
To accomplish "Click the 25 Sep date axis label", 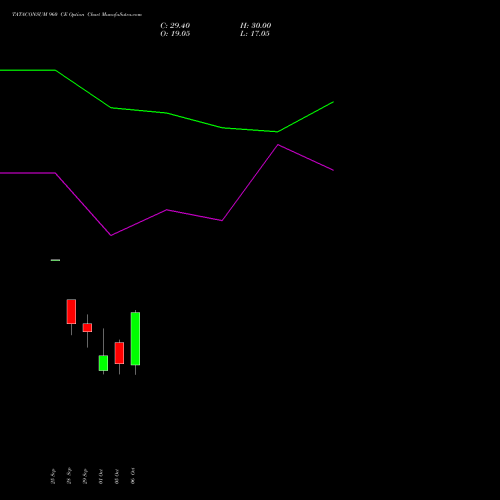I will pyautogui.click(x=53, y=476).
